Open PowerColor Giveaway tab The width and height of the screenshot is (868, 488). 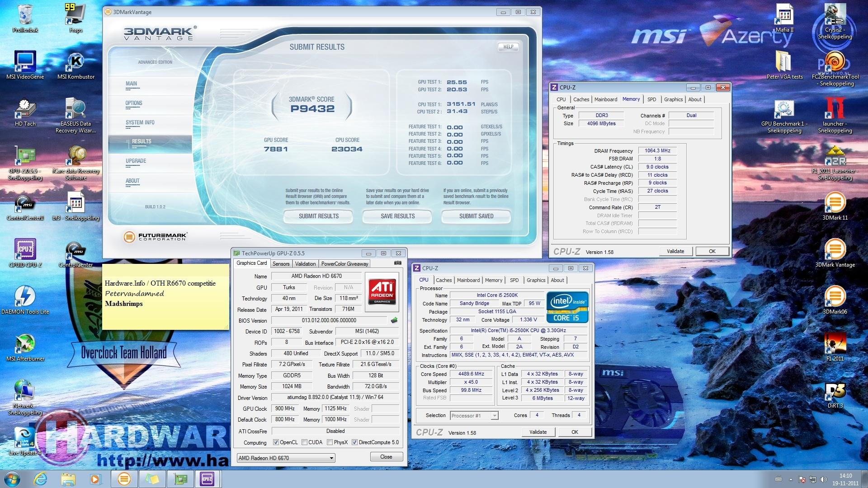(x=345, y=264)
